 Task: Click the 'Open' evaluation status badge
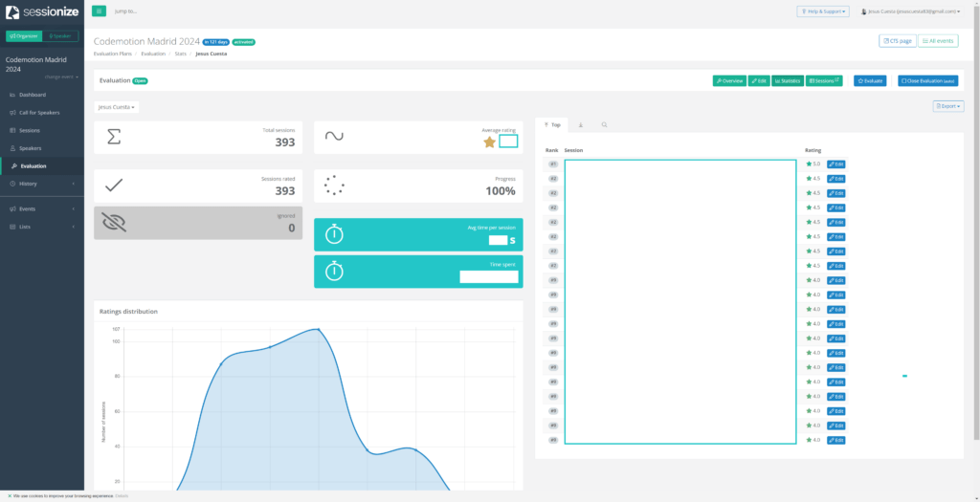click(x=140, y=80)
